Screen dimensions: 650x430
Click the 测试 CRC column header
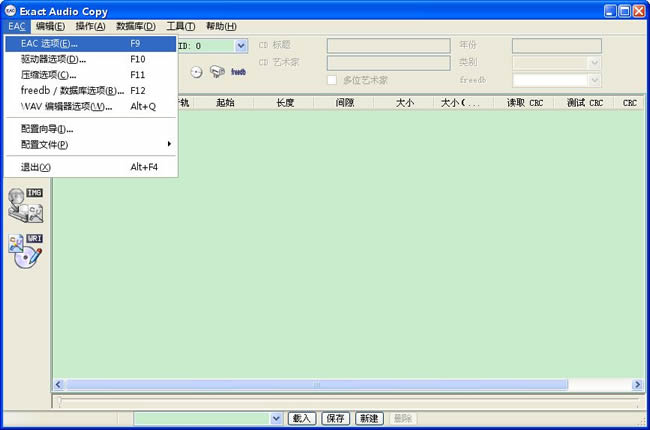pyautogui.click(x=585, y=103)
